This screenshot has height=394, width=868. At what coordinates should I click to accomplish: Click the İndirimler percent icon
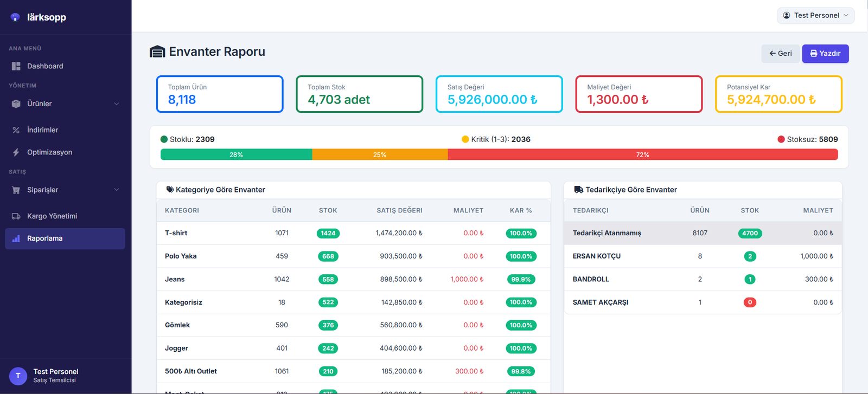pyautogui.click(x=16, y=130)
